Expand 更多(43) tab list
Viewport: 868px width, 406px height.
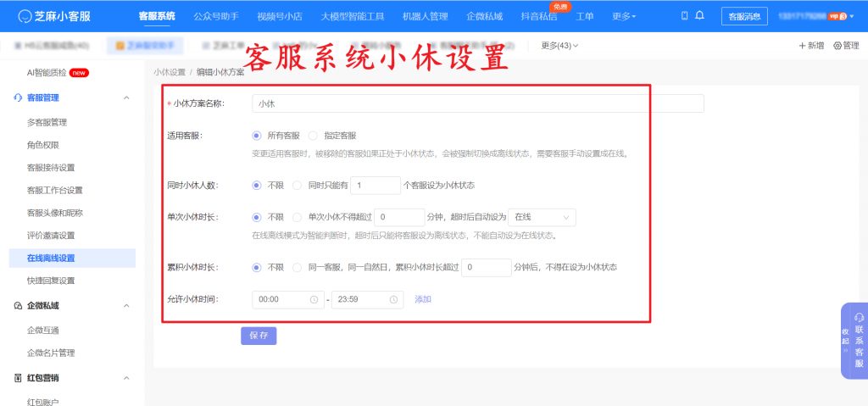tap(559, 46)
